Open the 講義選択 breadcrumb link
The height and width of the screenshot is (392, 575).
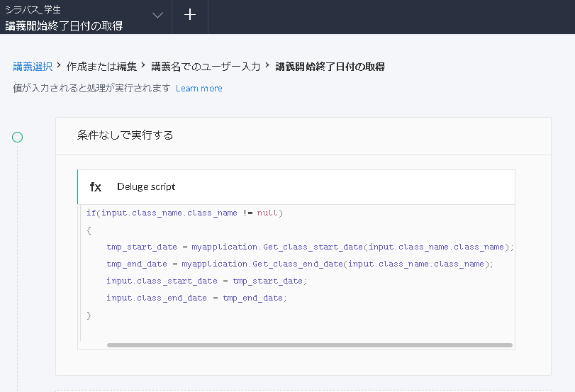click(33, 67)
